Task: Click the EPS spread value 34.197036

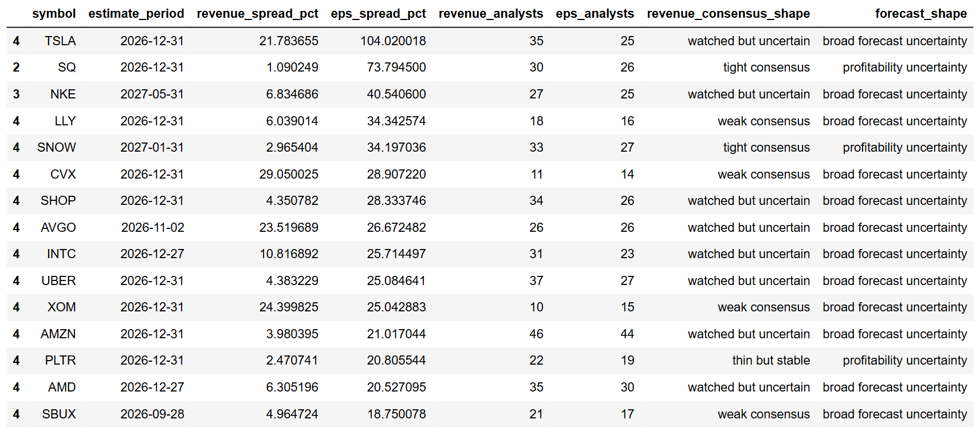Action: pyautogui.click(x=396, y=148)
